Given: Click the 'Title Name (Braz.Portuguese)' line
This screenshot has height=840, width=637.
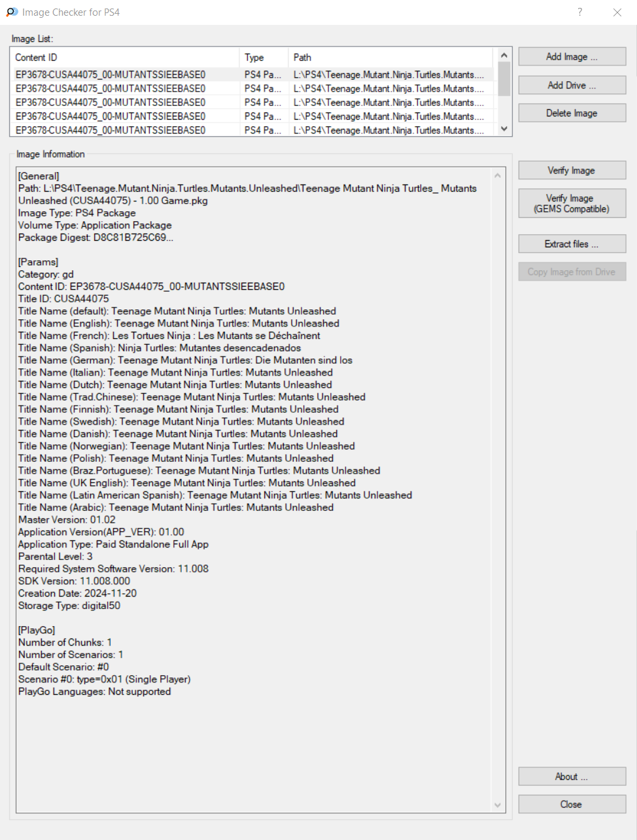Looking at the screenshot, I should click(x=199, y=470).
